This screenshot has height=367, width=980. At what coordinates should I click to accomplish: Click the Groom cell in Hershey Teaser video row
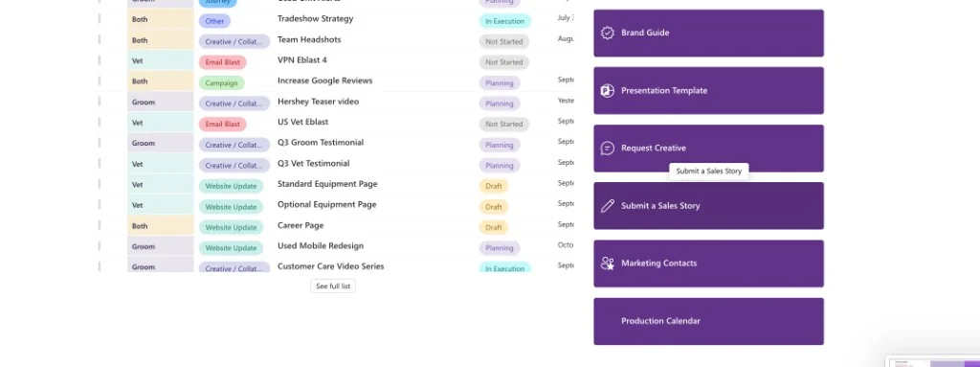coord(161,103)
